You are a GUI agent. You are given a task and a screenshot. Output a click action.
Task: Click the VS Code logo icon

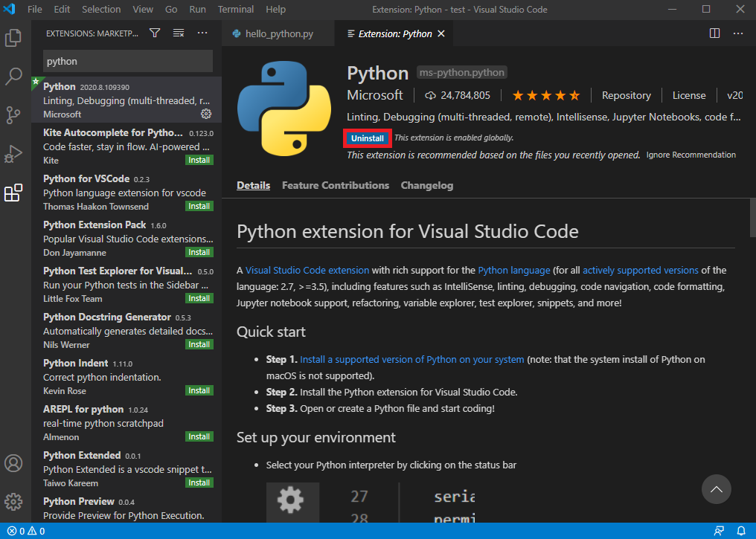10,9
